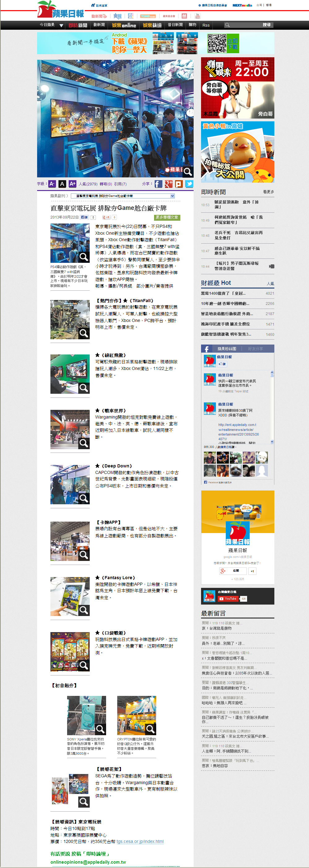This screenshot has height=868, width=309.
Task: Share the article on Plurk
Action: coord(179,184)
